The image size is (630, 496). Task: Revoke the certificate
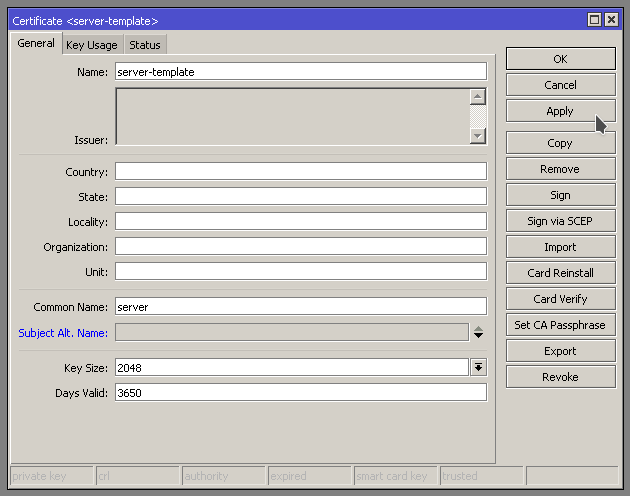point(560,377)
